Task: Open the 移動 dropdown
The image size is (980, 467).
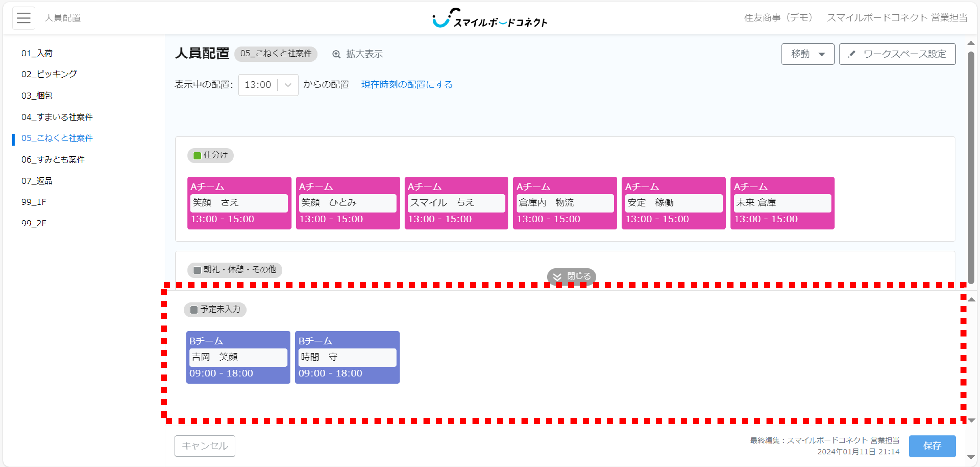Action: [807, 54]
